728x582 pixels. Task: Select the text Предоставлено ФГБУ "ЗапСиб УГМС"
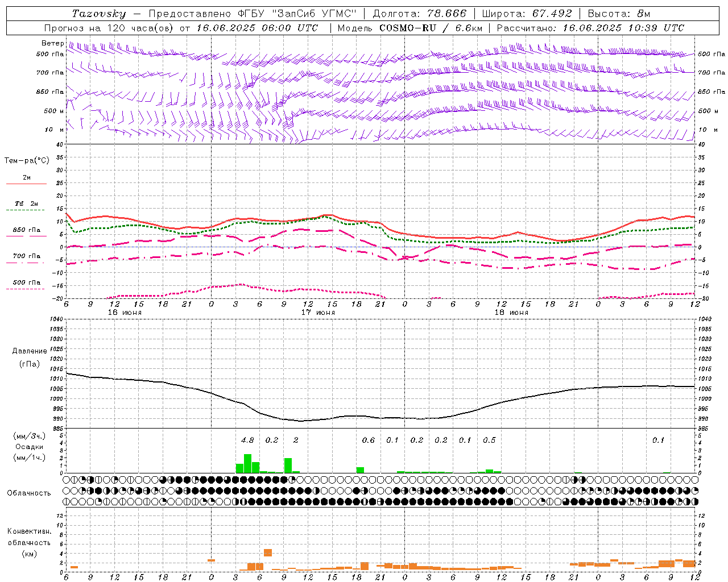[x=252, y=14]
